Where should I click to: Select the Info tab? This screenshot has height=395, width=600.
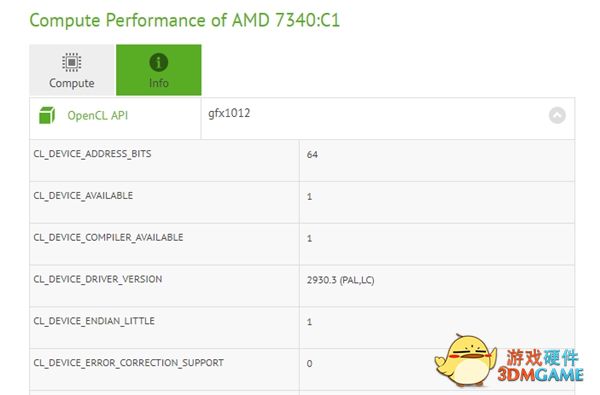tap(159, 70)
